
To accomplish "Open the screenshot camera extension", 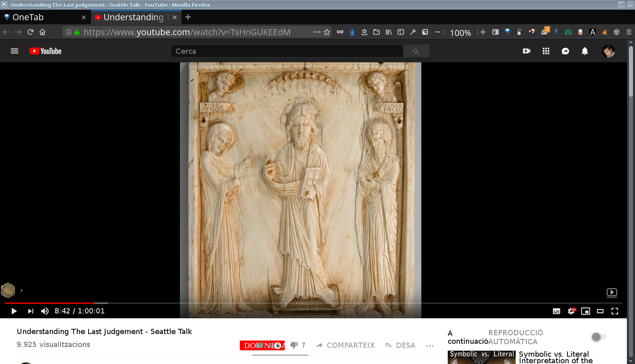I will (568, 32).
